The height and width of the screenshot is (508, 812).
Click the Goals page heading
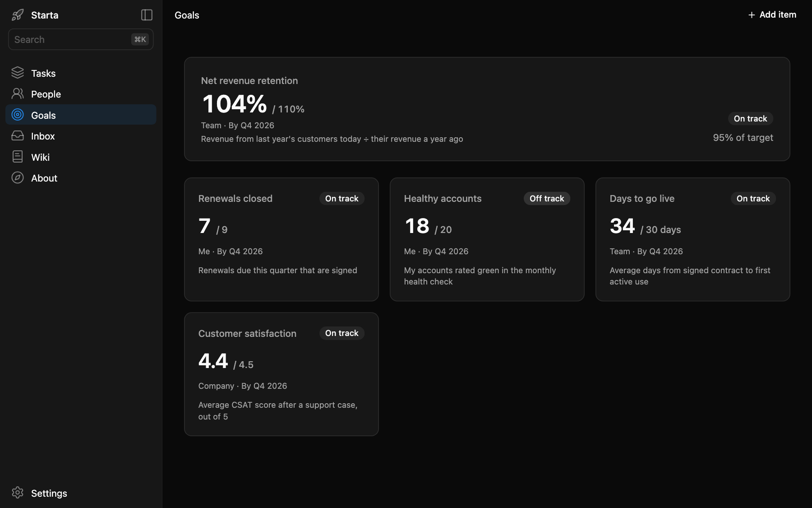(x=187, y=15)
